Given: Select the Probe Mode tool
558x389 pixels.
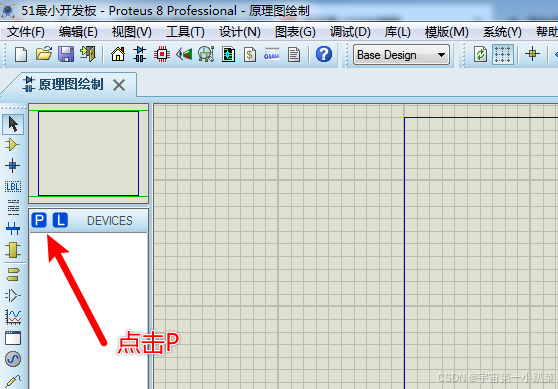Looking at the screenshot, I should [13, 381].
